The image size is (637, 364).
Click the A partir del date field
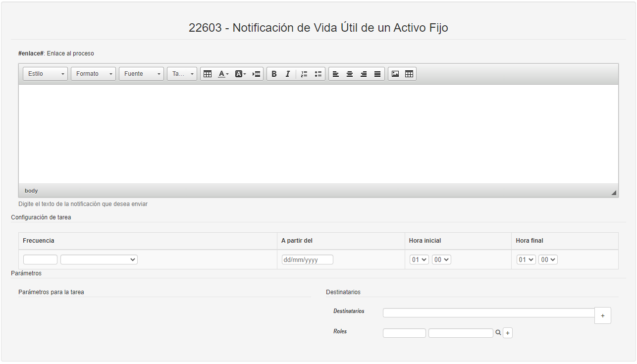[307, 260]
